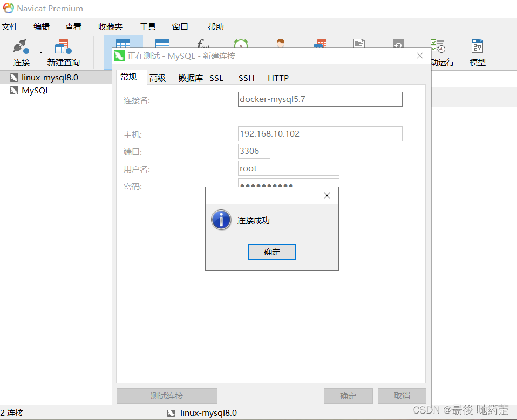
Task: Switch to the 常规 tab
Action: coord(131,77)
